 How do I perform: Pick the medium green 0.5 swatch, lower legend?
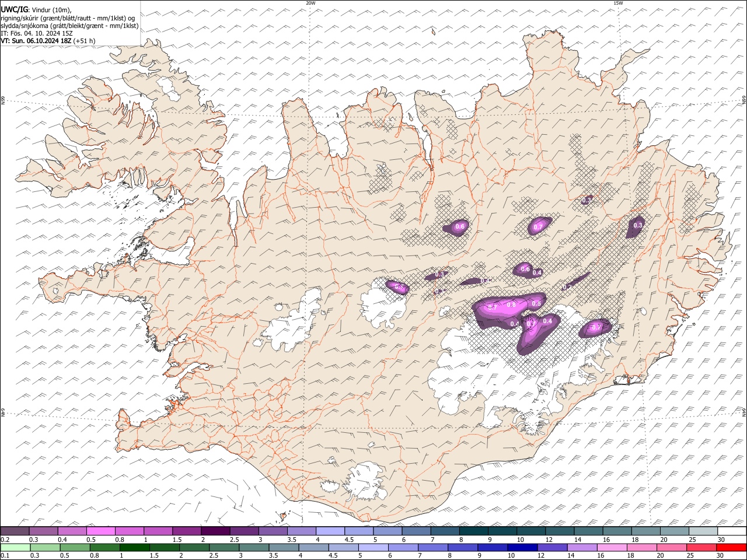(x=75, y=547)
